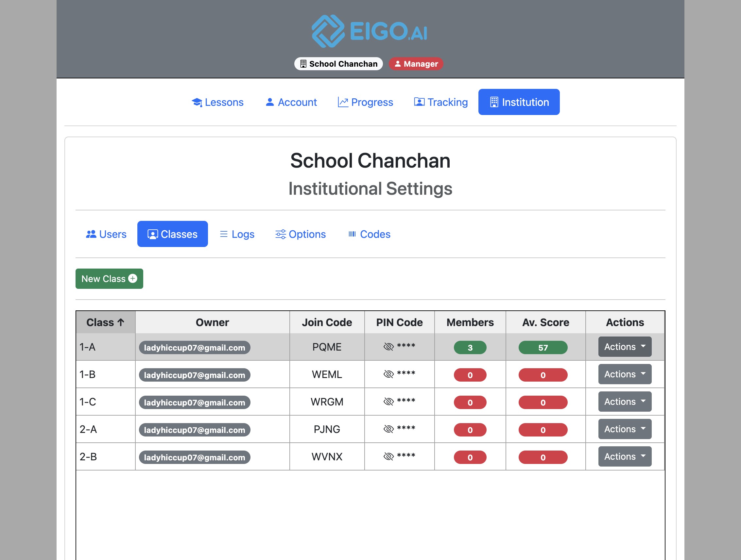This screenshot has height=560, width=741.
Task: Go to the Lessons tab
Action: [218, 102]
